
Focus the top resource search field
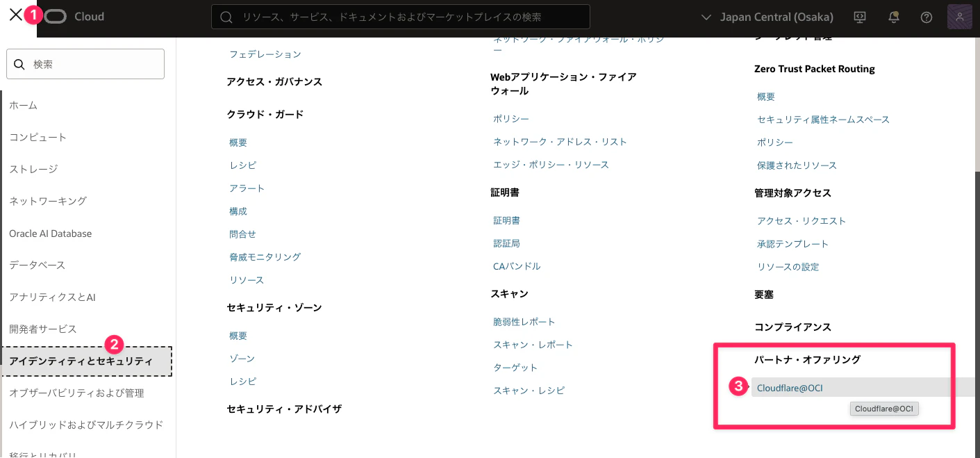400,17
